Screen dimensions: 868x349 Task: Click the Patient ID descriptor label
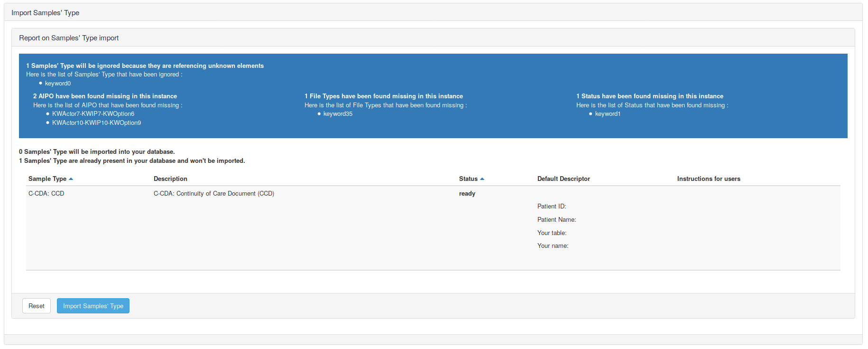pos(551,207)
